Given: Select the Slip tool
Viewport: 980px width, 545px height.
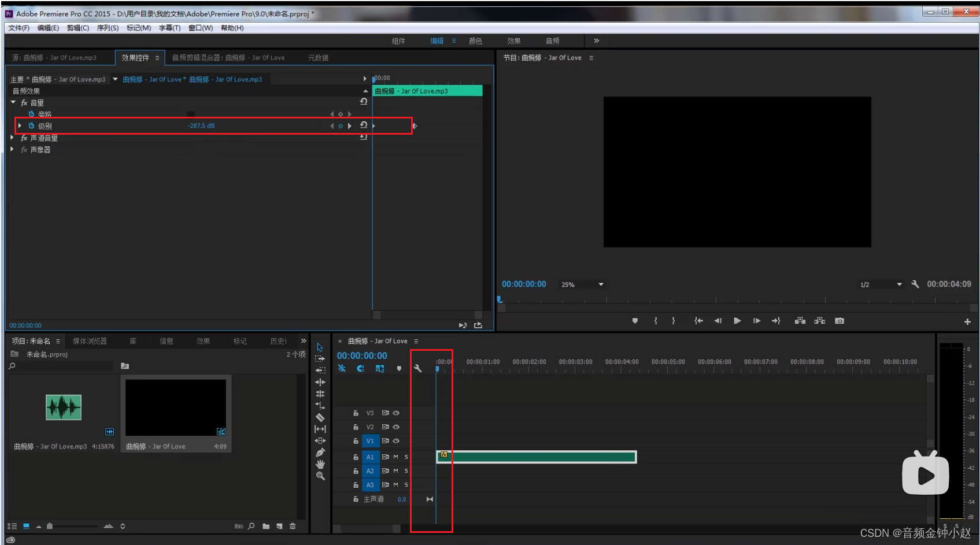Looking at the screenshot, I should coord(320,429).
